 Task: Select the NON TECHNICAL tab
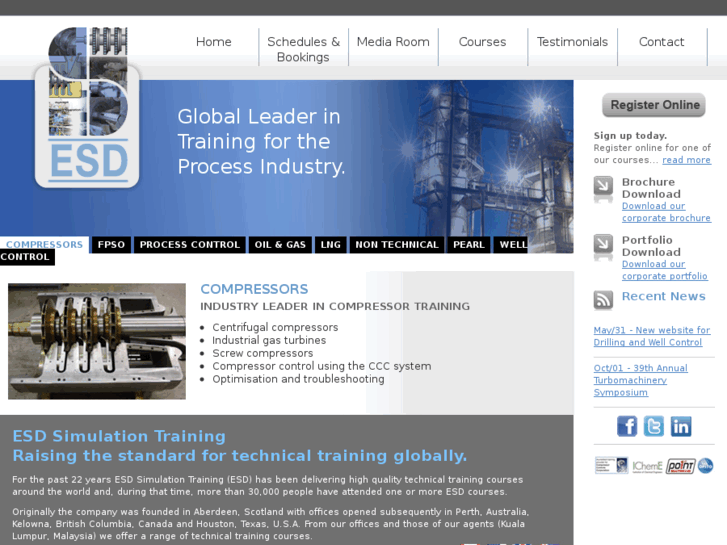click(397, 244)
